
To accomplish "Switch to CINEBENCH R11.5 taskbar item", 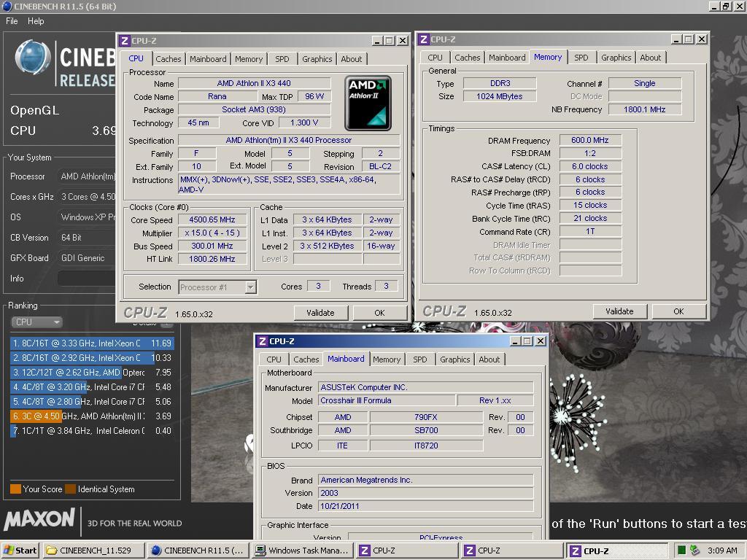I will coord(198,551).
